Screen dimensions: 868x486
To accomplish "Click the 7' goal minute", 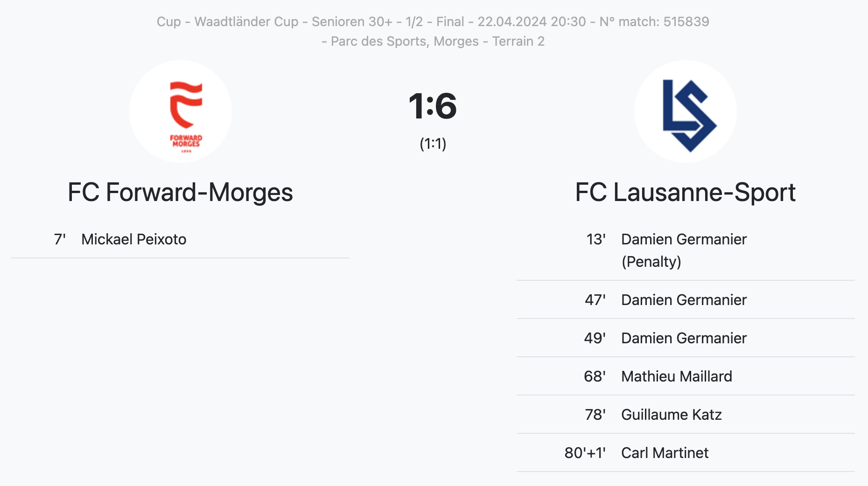I will tap(60, 239).
